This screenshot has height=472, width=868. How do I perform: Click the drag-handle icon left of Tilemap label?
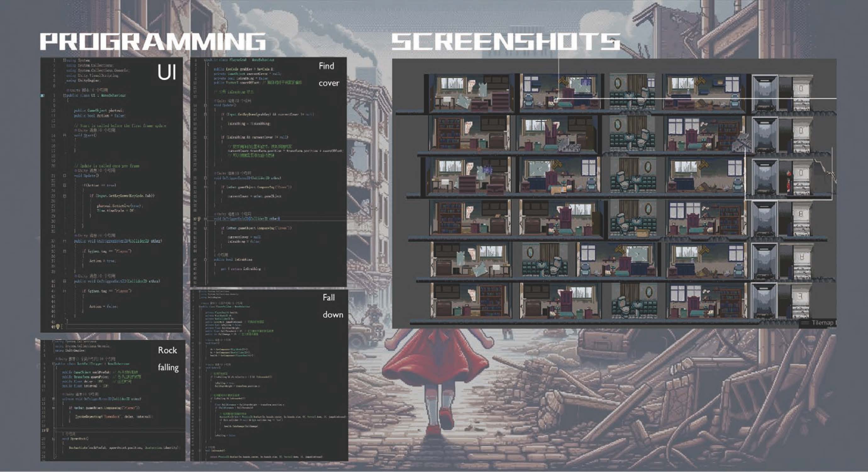[805, 323]
